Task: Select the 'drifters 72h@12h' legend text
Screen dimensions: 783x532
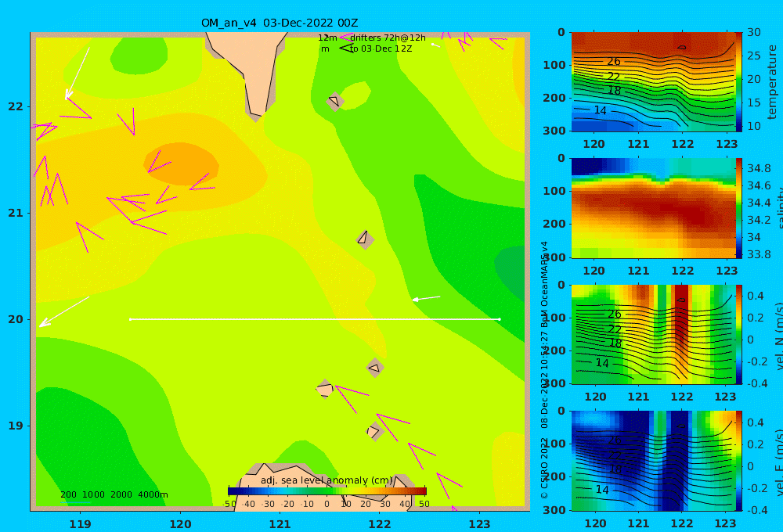Action: coord(388,38)
